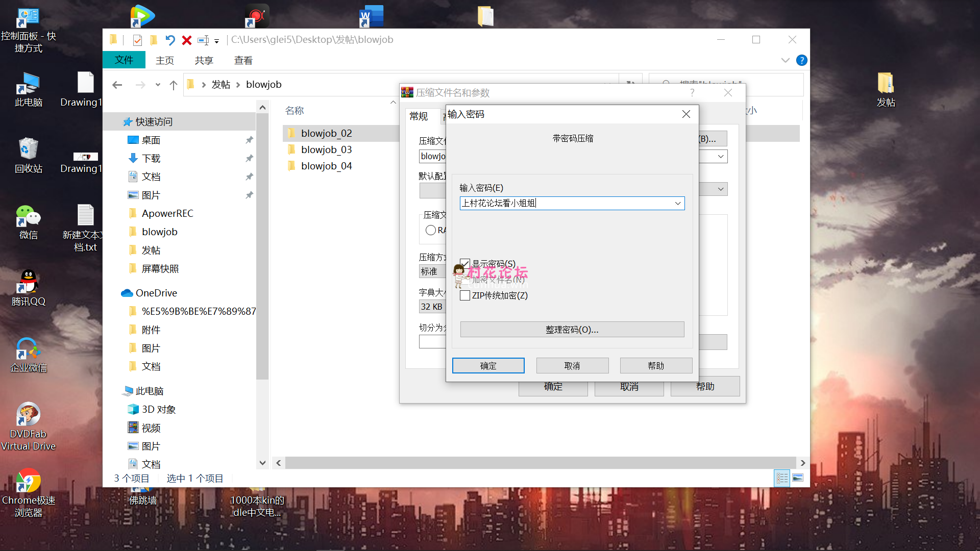Screen dimensions: 980x551
Task: Switch Explorer to details view icon
Action: point(782,478)
